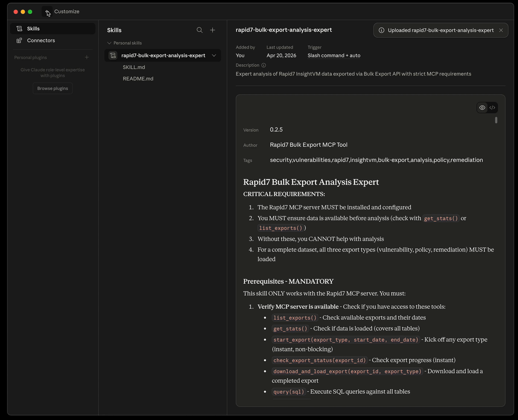Click the Browse plugins button
The height and width of the screenshot is (420, 518).
(x=52, y=89)
